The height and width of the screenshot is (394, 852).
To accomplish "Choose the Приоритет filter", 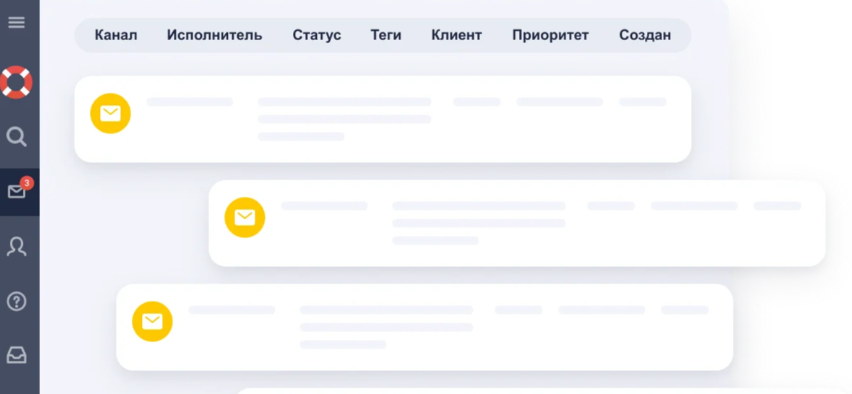I will pos(550,35).
